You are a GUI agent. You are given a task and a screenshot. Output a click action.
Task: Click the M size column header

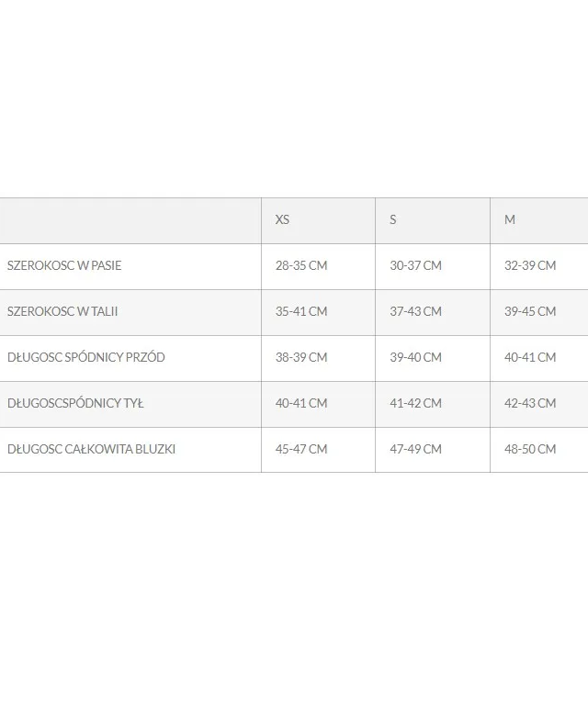(510, 219)
